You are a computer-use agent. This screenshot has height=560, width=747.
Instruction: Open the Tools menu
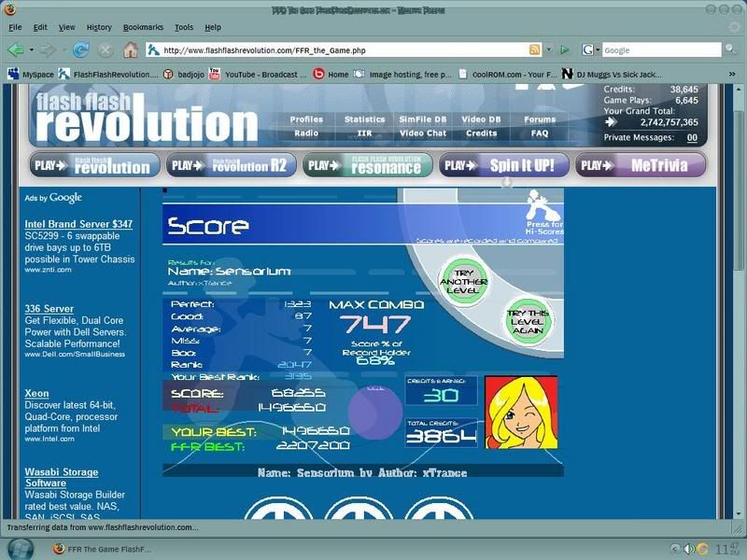coord(183,27)
